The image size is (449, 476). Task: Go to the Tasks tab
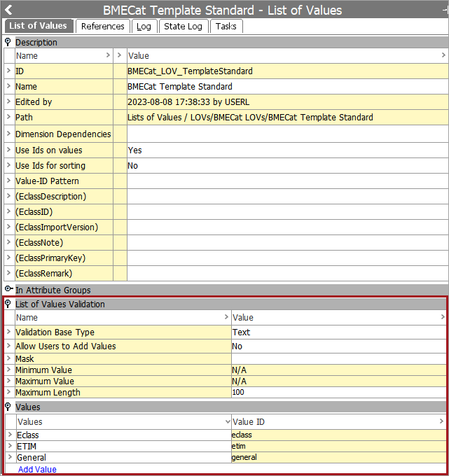[x=226, y=26]
